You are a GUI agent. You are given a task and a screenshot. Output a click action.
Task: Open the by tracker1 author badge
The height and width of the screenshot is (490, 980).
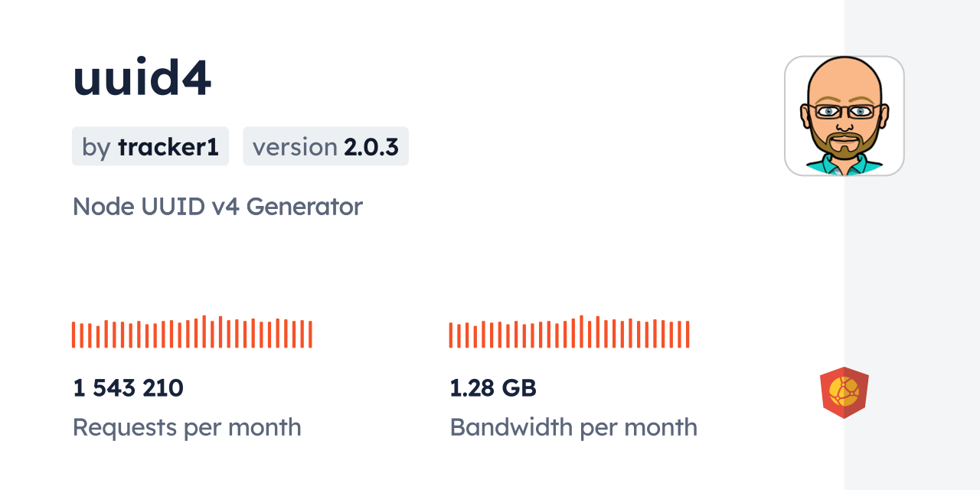pyautogui.click(x=150, y=146)
